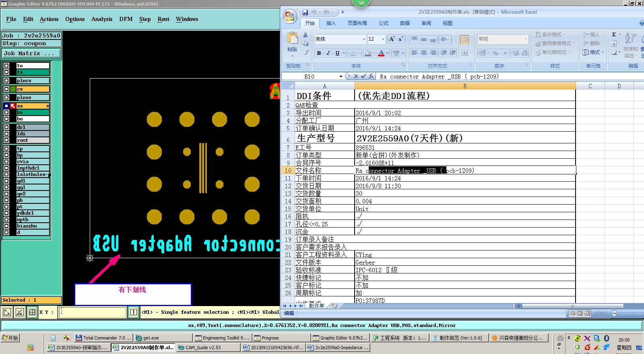Click the font color red A swatch

point(381,53)
